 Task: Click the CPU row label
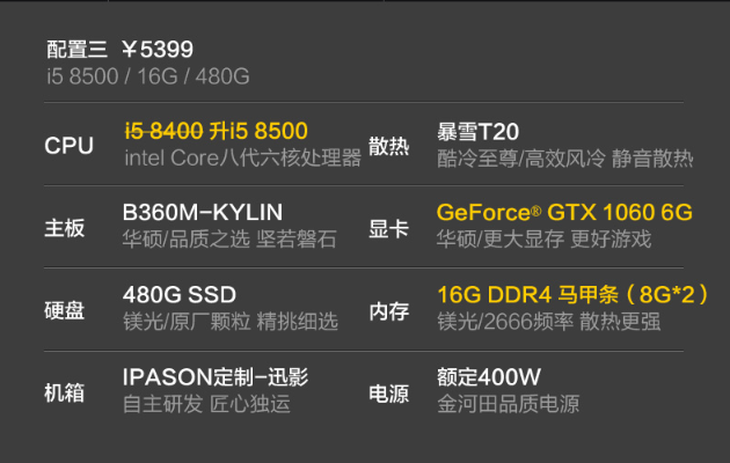pyautogui.click(x=69, y=146)
